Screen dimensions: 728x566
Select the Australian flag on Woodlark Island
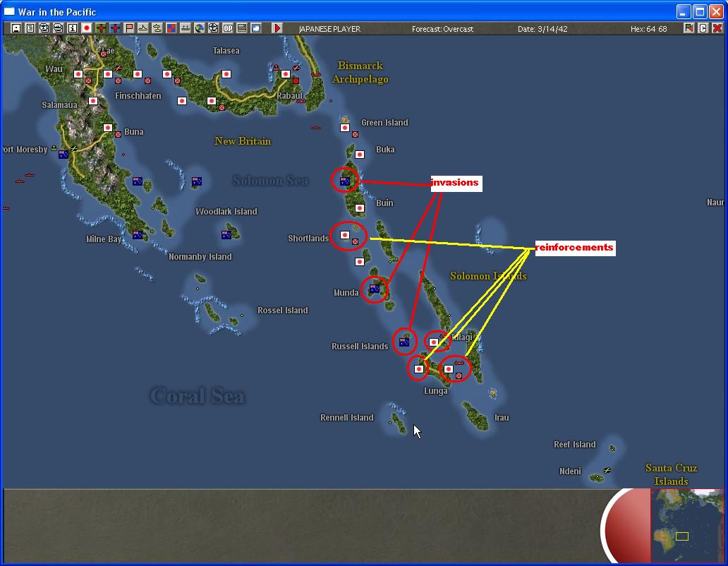[x=226, y=235]
